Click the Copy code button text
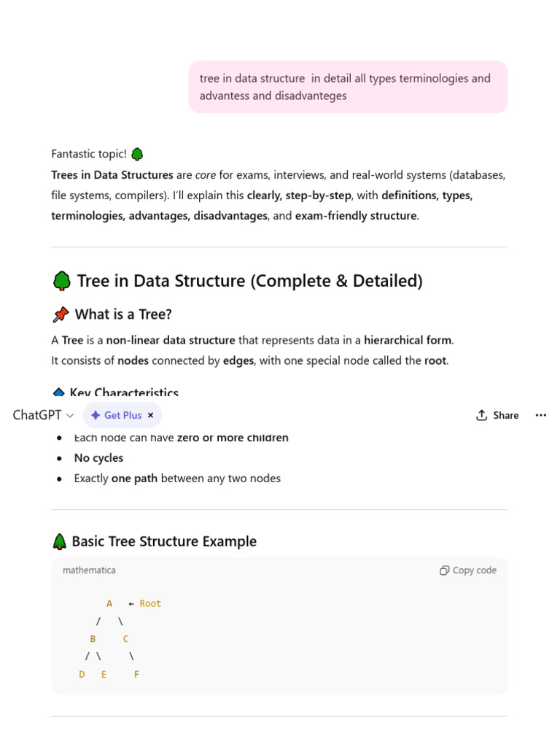This screenshot has height=747, width=560. tap(474, 570)
